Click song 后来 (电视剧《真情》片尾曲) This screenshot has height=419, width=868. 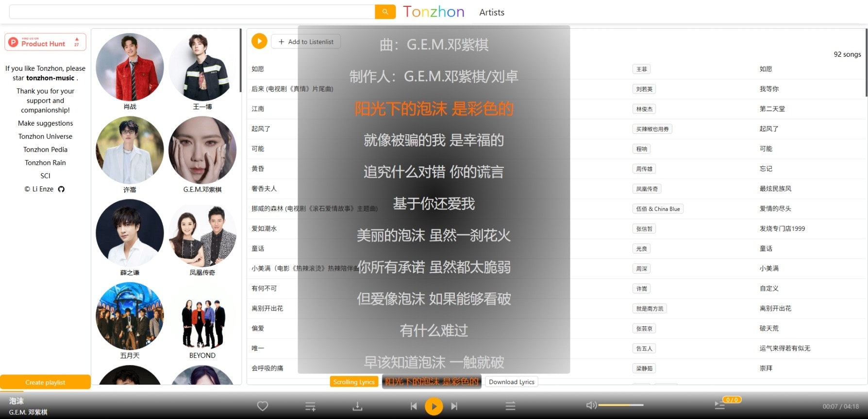292,89
